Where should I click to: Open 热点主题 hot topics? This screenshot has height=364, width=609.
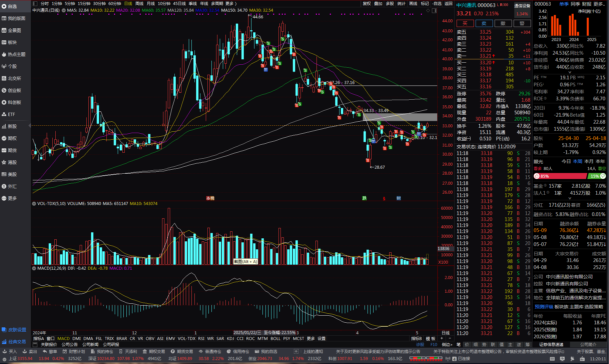pyautogui.click(x=13, y=54)
